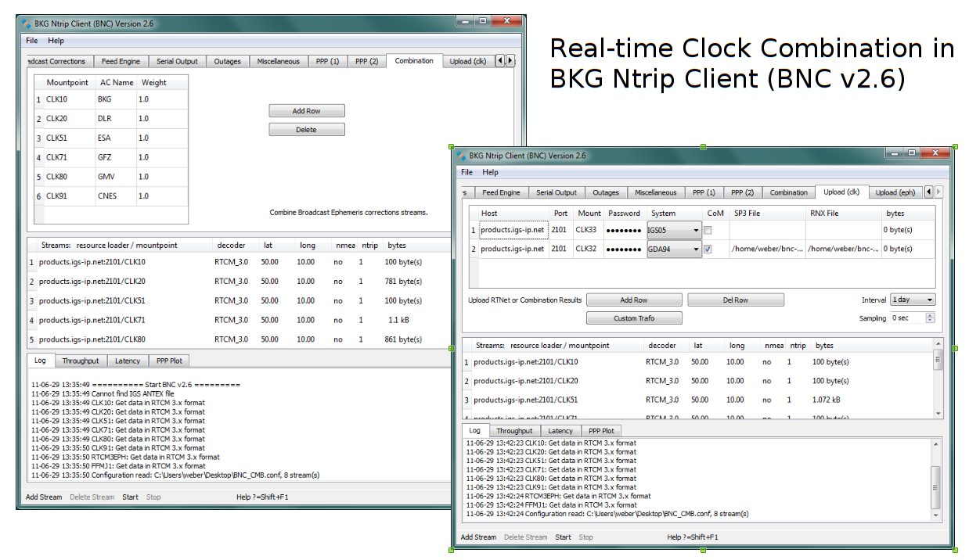Image resolution: width=969 pixels, height=560 pixels.
Task: Click tab scroll-left arrow in back window
Action: [x=501, y=61]
